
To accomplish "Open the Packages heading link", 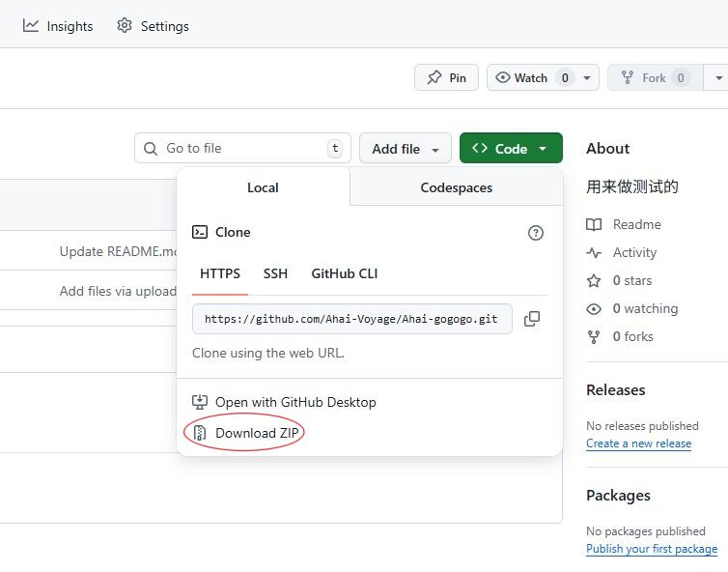I will tap(618, 496).
